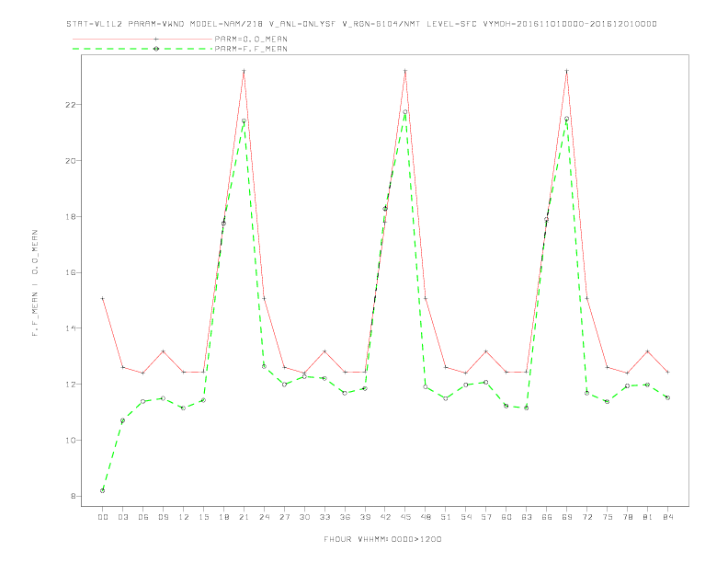Click the x-axis tick label 06
This screenshot has height=563, width=728.
coord(143,517)
